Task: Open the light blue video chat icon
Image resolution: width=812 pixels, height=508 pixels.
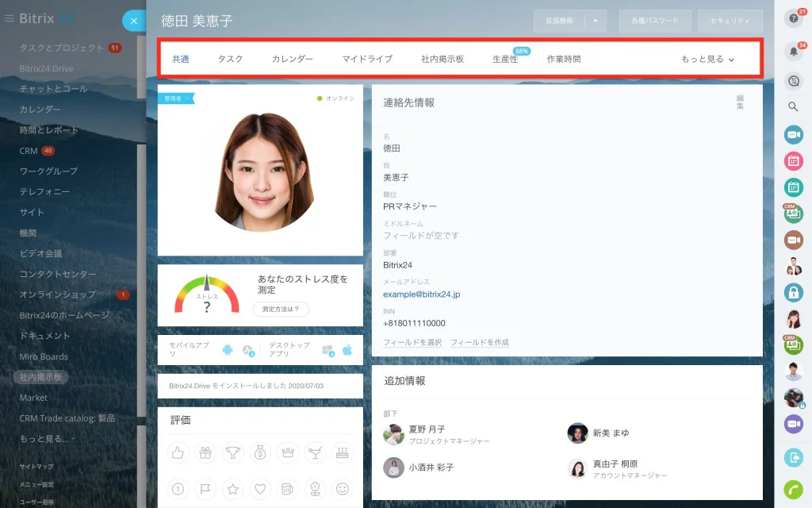Action: click(x=793, y=135)
